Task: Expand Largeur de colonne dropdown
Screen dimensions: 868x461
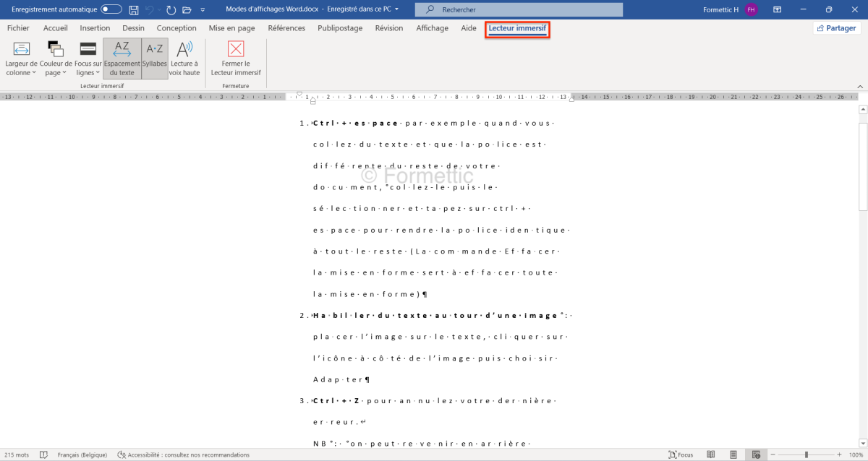Action: point(22,59)
